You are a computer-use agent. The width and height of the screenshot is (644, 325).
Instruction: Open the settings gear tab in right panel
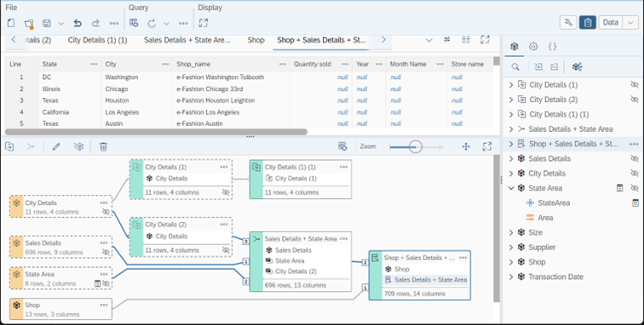click(x=533, y=47)
